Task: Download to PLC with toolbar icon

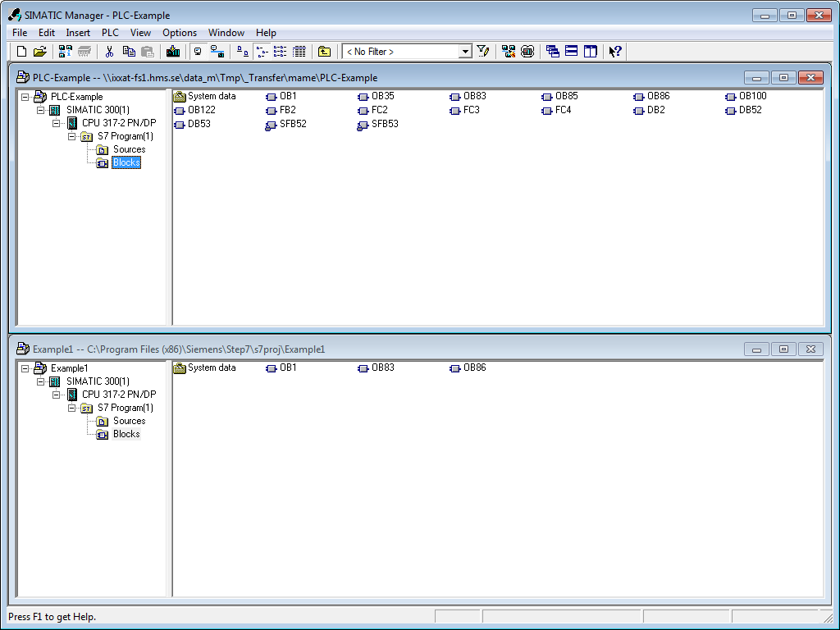Action: click(173, 52)
